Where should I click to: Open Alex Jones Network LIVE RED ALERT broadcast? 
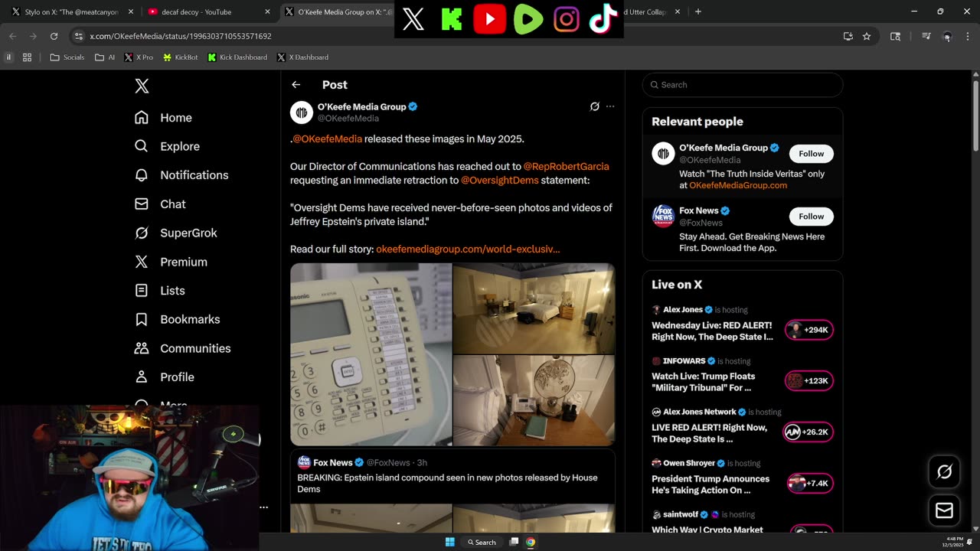tap(709, 433)
